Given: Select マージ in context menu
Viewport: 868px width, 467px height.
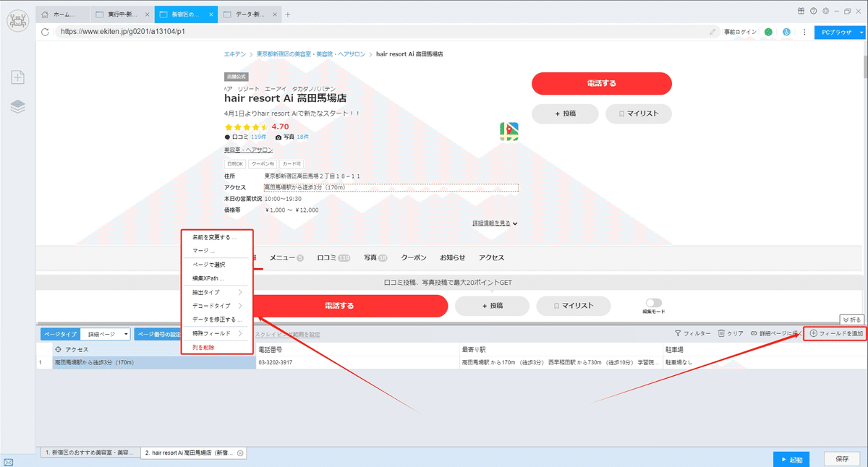Looking at the screenshot, I should coord(204,251).
